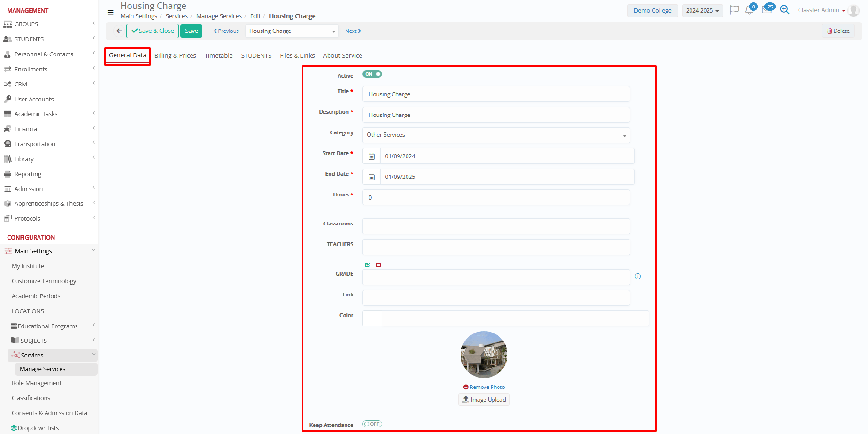The height and width of the screenshot is (434, 868).
Task: Click the back arrow button
Action: 119,31
